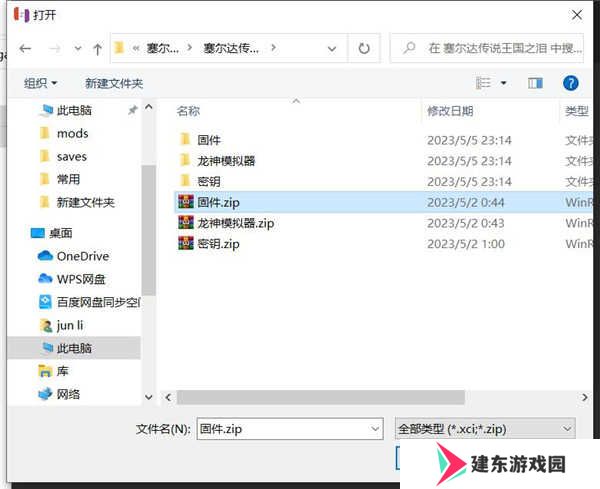Click the sidebar vertical scrollbar thumb
The width and height of the screenshot is (600, 489).
click(x=148, y=230)
